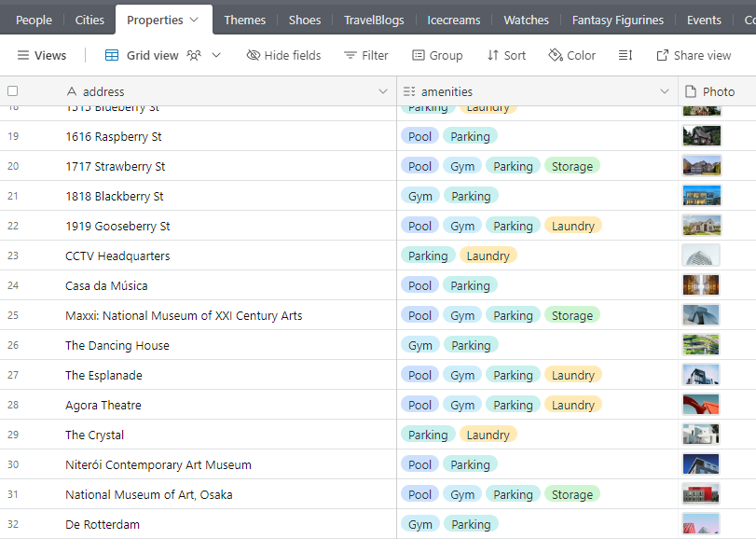Click the Storage tag on 1717 Strawberry St

click(x=572, y=166)
